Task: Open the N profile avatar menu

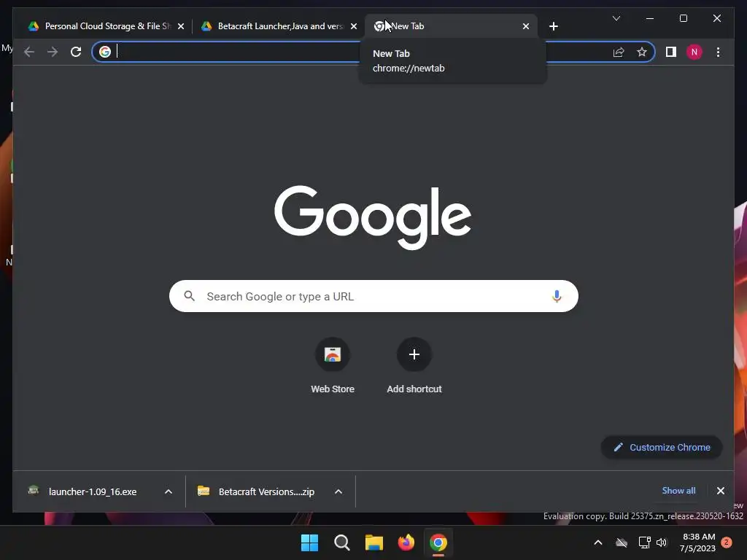Action: pos(694,52)
